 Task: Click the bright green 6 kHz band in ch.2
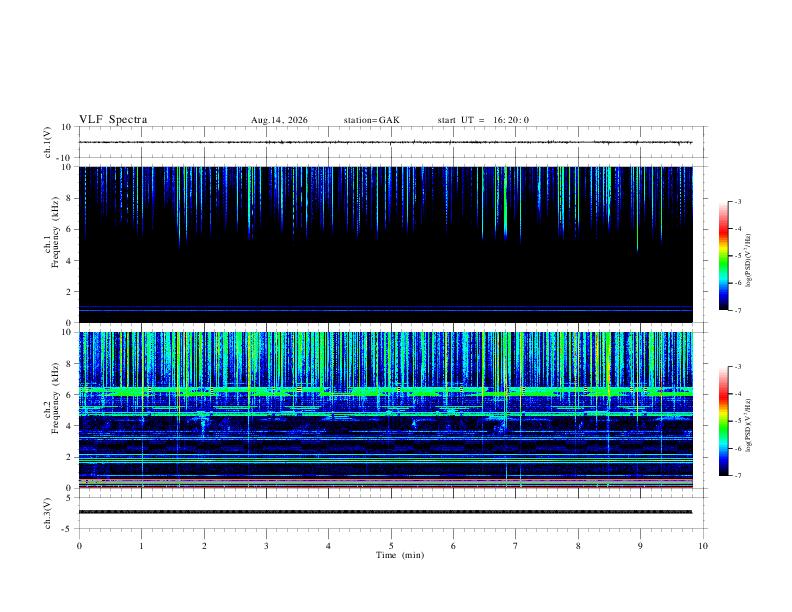pyautogui.click(x=385, y=391)
